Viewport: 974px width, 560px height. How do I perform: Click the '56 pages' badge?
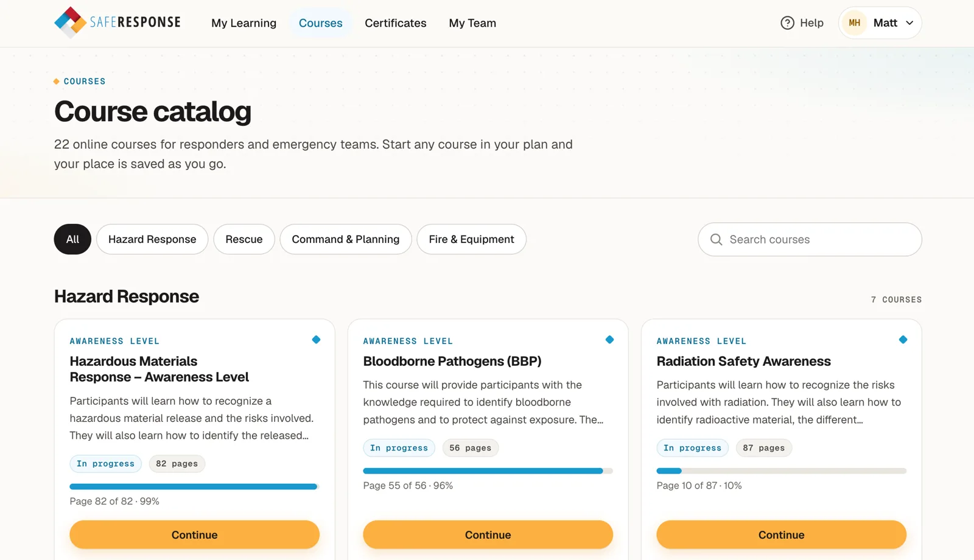coord(470,448)
